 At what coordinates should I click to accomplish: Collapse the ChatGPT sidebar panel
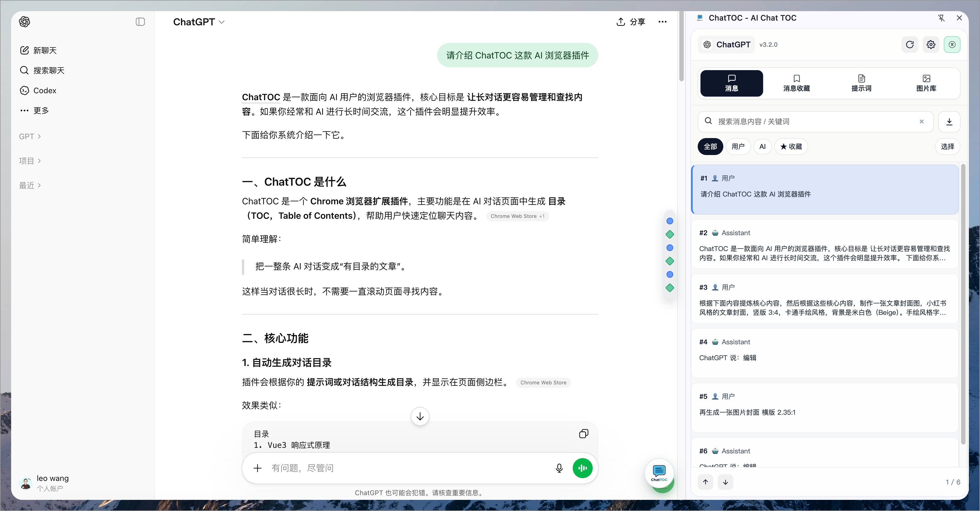coord(140,22)
